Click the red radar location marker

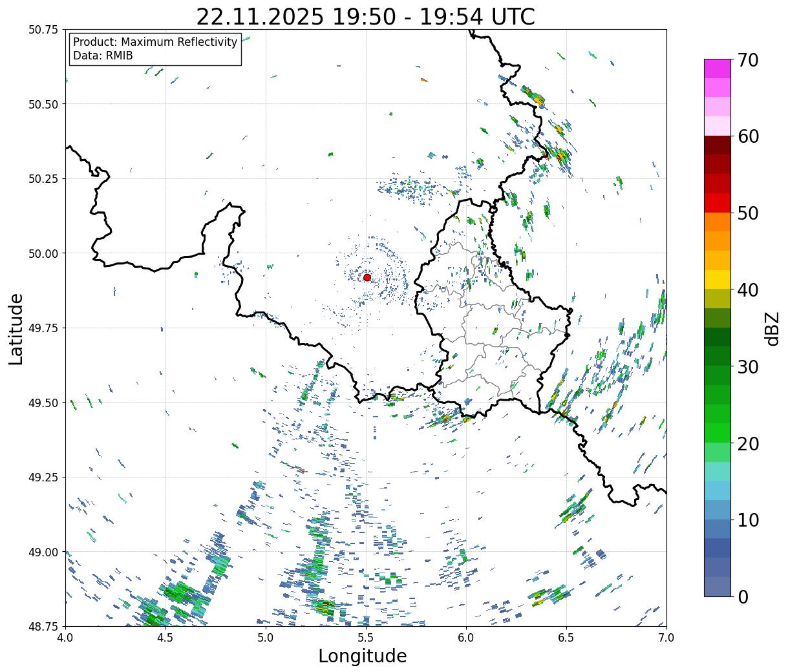point(367,277)
